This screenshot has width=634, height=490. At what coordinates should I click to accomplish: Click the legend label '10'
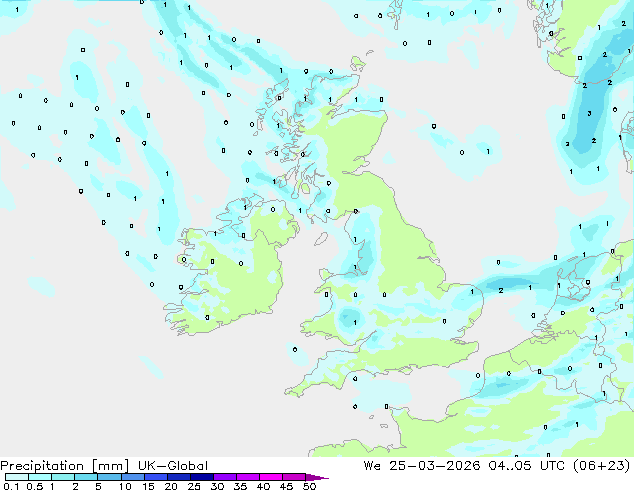click(x=125, y=486)
